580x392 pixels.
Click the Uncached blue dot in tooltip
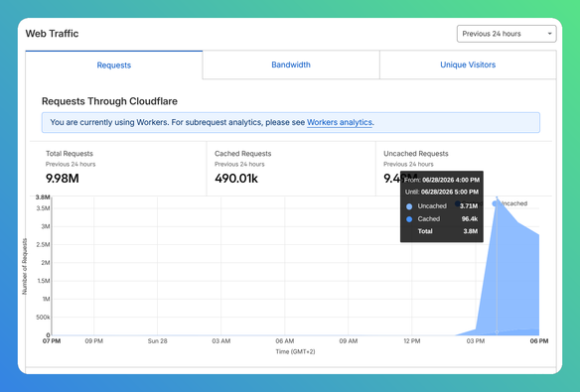[x=409, y=206]
